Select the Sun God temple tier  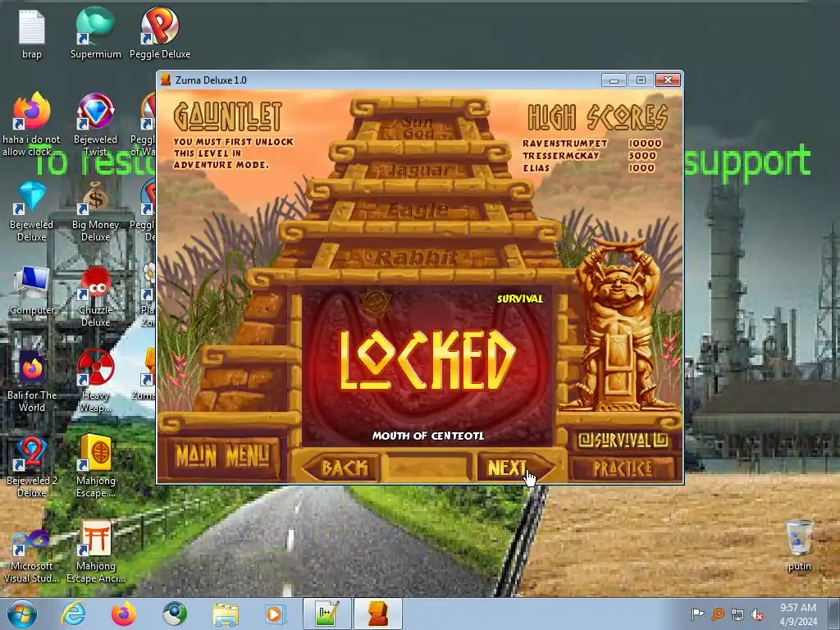coord(418,129)
